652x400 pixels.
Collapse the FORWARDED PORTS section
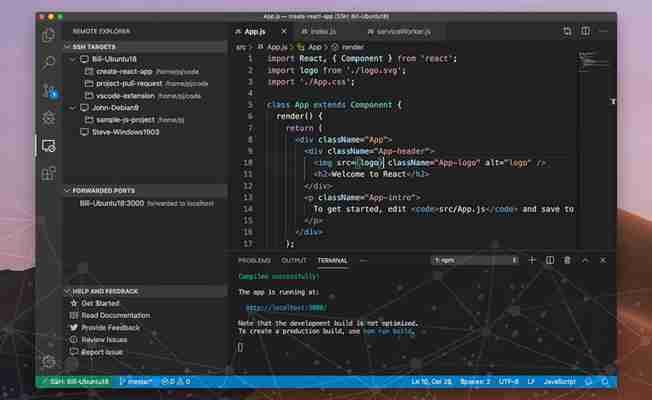(145, 190)
